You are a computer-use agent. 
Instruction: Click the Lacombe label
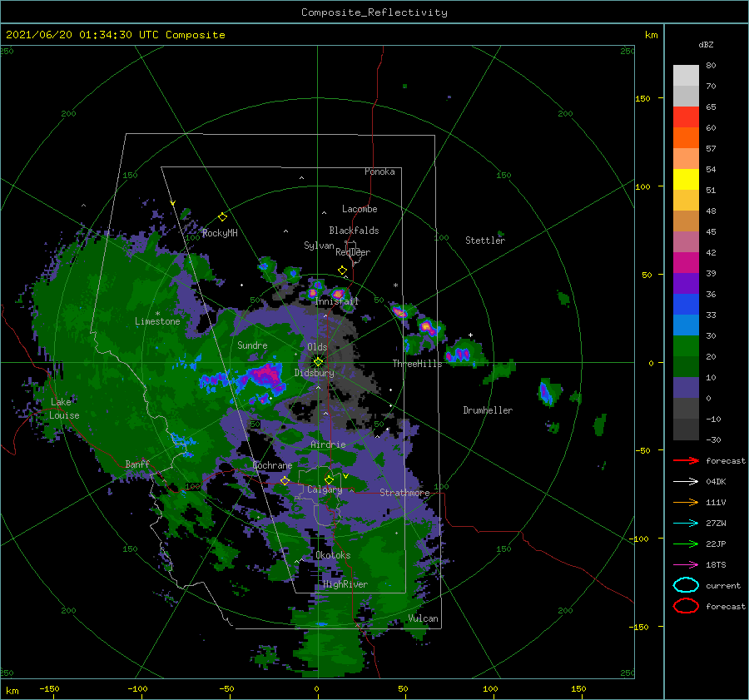pos(360,209)
